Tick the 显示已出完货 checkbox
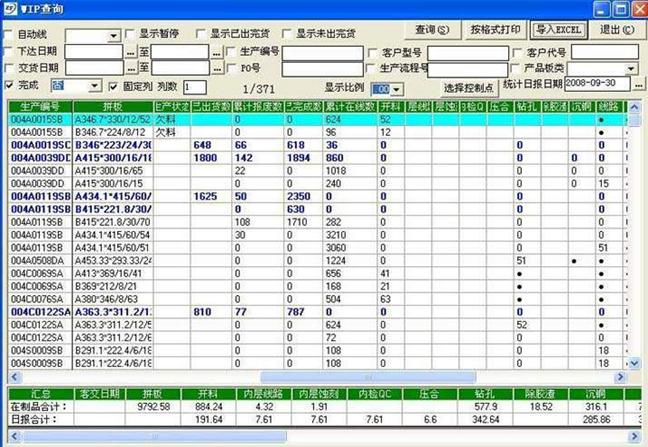Image resolution: width=648 pixels, height=447 pixels. pos(200,34)
